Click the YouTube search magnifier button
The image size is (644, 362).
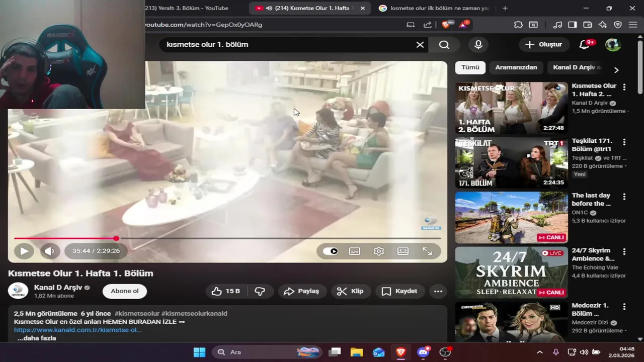click(x=444, y=44)
